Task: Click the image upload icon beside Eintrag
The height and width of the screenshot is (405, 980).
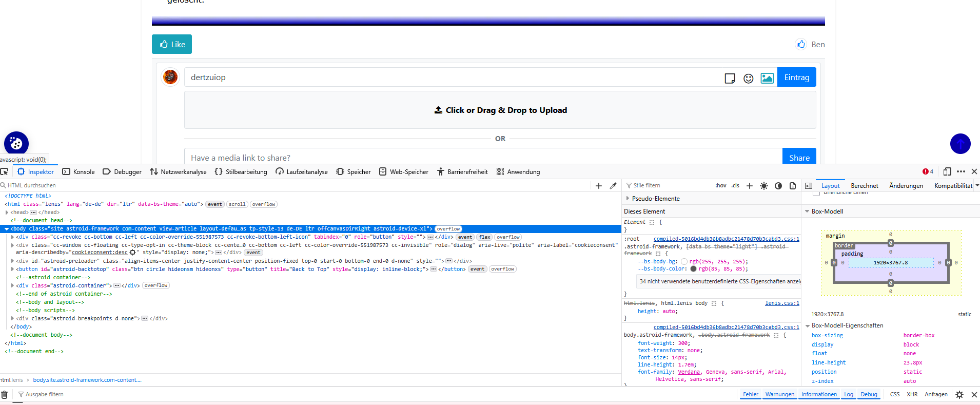Action: [767, 78]
